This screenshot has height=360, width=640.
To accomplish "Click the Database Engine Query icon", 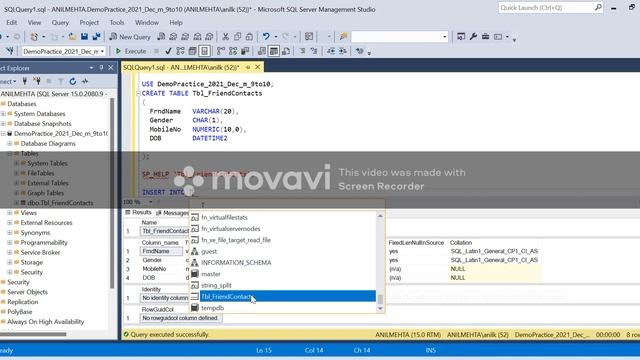I will coord(161,37).
